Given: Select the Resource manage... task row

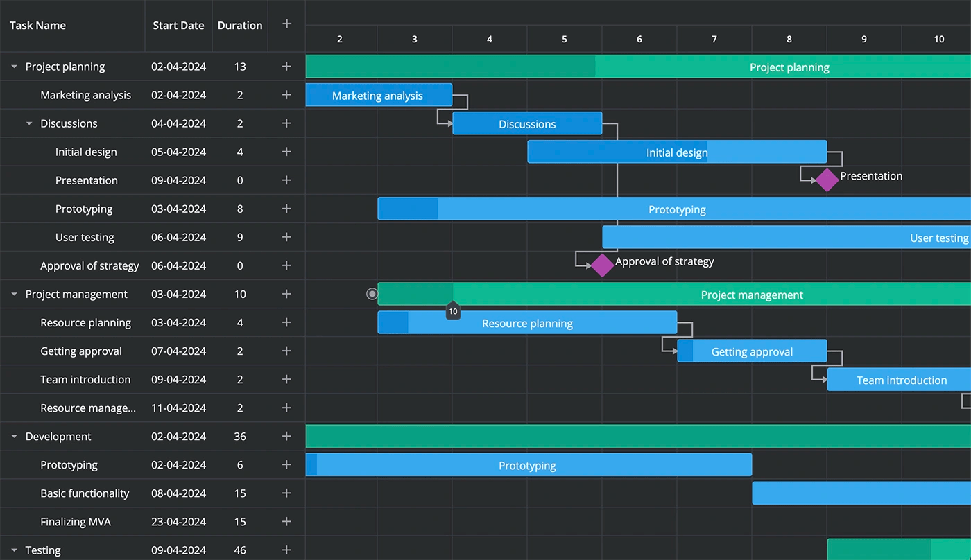Looking at the screenshot, I should point(153,408).
